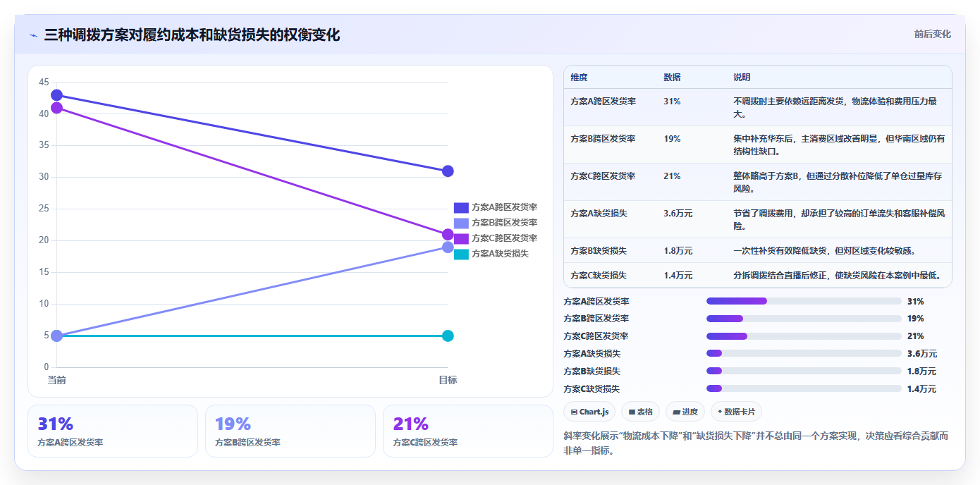The width and height of the screenshot is (980, 485).
Task: Click the Chart.js tag chip
Action: coord(589,412)
